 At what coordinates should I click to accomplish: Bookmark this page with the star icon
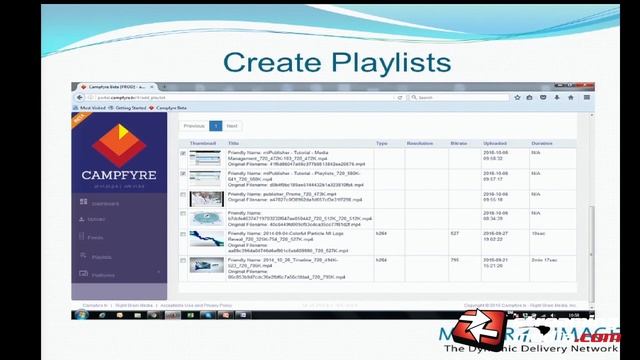pyautogui.click(x=517, y=98)
